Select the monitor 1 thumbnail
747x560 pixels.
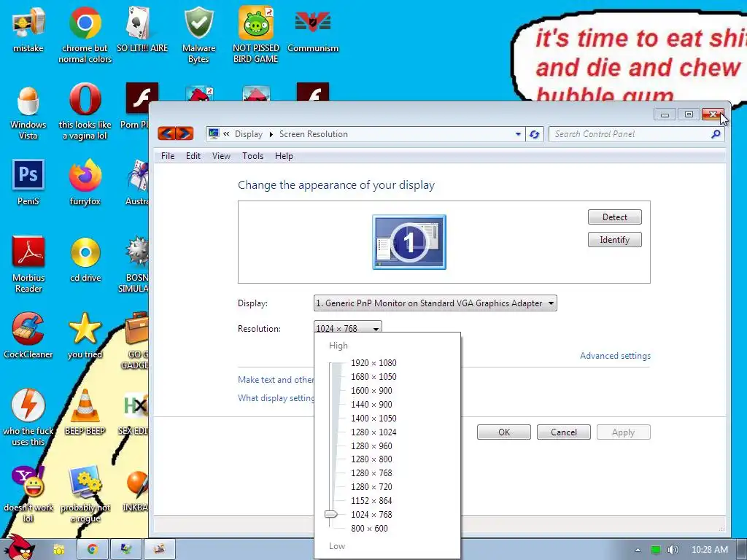pos(409,242)
